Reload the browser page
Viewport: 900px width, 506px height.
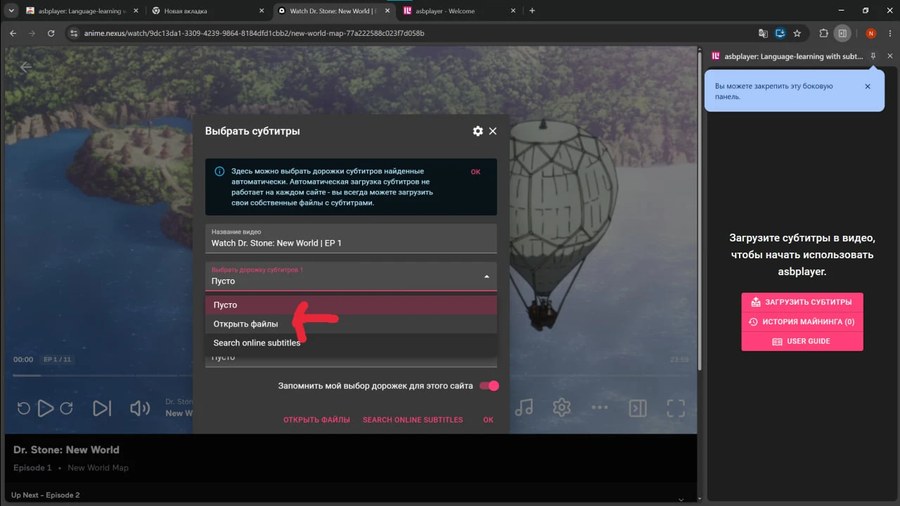click(51, 33)
